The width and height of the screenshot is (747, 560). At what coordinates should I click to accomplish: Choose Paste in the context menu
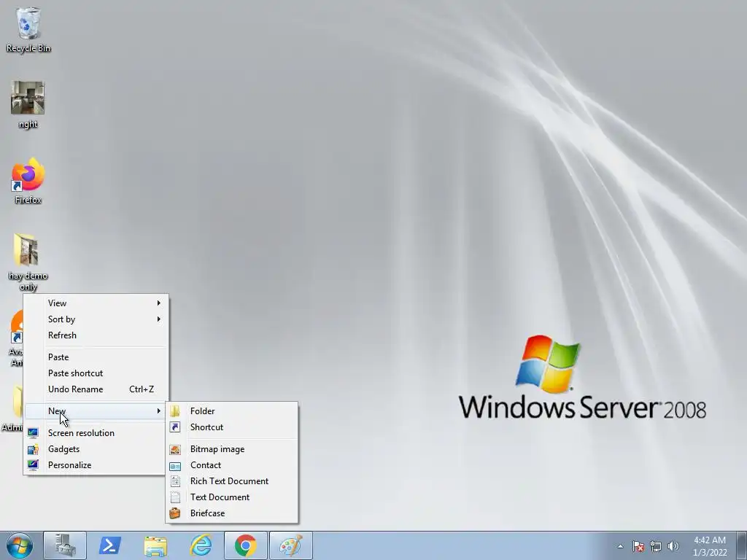(96, 357)
